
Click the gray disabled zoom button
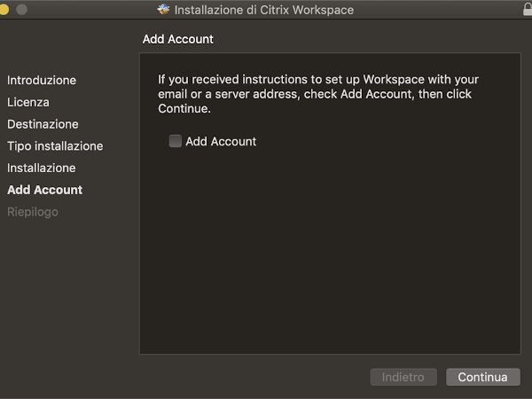click(21, 9)
